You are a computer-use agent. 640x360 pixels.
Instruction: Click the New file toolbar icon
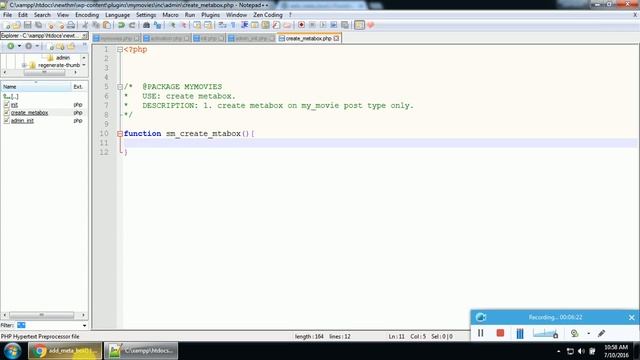[x=7, y=25]
